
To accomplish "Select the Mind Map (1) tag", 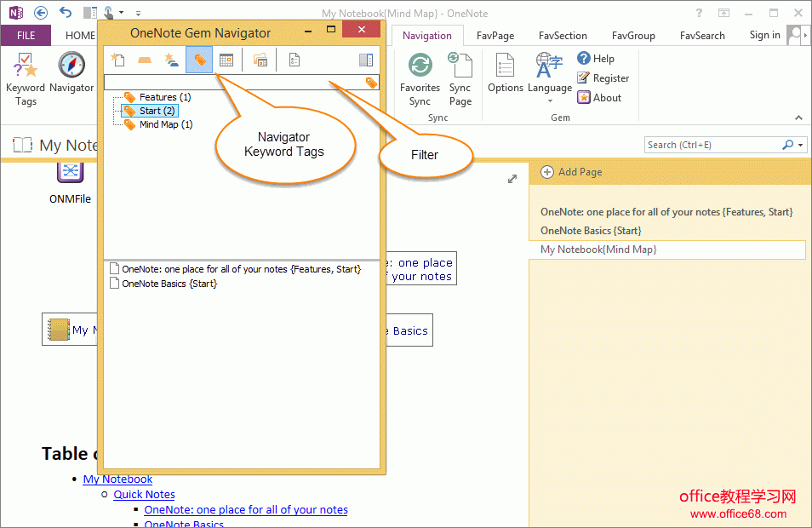I will click(x=165, y=124).
